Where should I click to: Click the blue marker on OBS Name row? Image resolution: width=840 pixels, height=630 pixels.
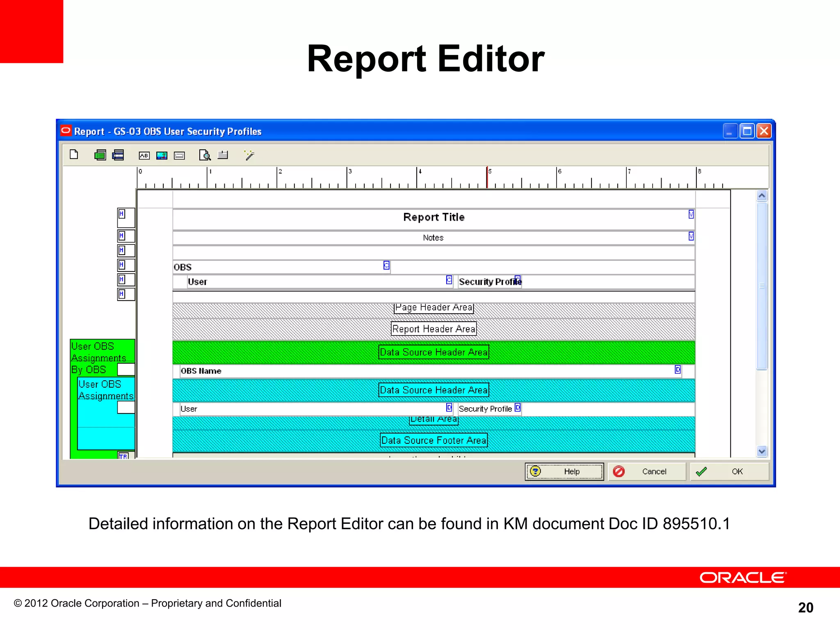(x=678, y=370)
